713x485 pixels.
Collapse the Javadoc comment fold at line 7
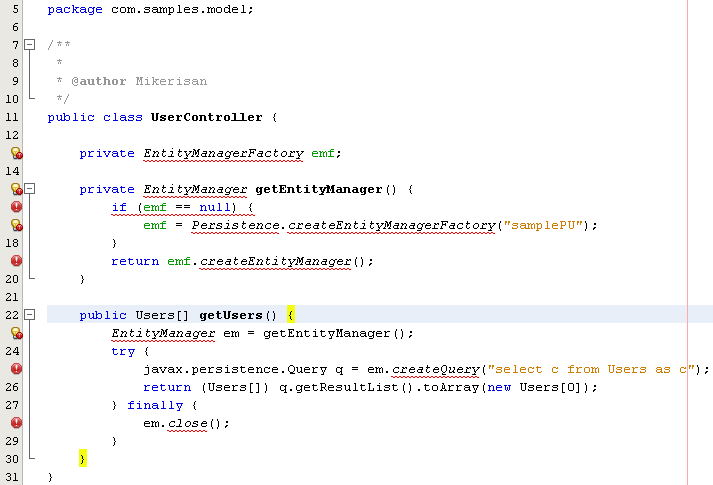click(30, 45)
